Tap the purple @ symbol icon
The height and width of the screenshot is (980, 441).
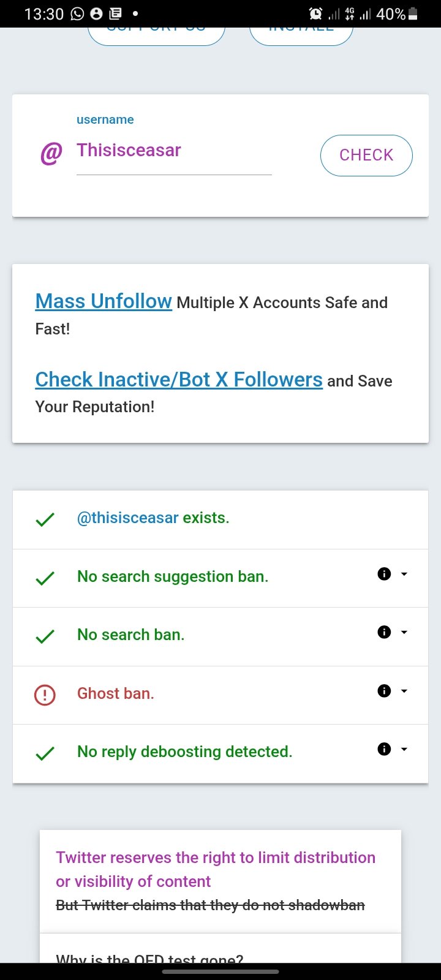51,153
